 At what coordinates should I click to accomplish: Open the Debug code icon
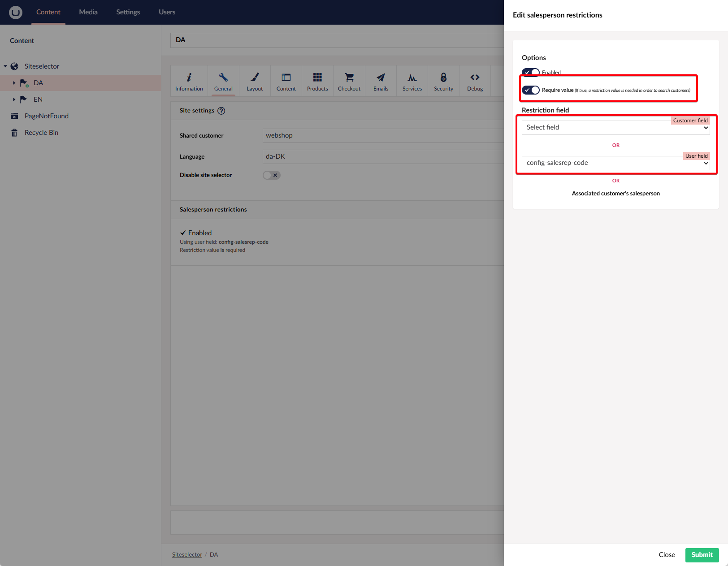475,78
